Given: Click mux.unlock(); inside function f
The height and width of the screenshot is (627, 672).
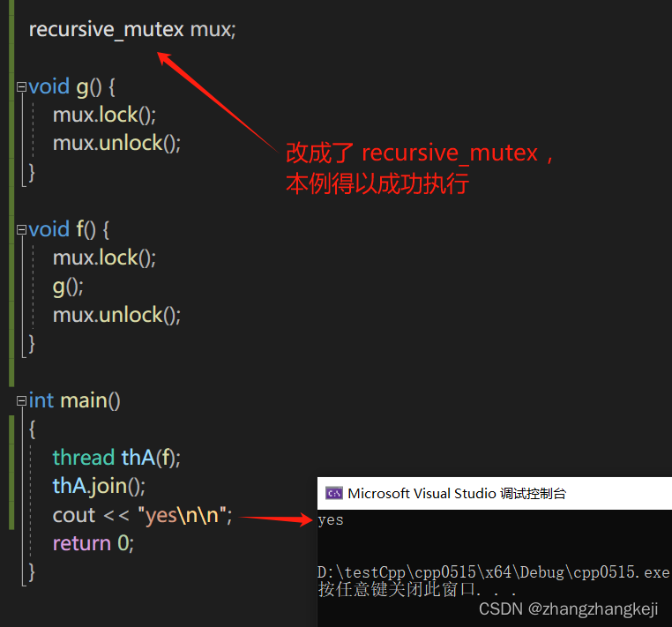Looking at the screenshot, I should [116, 315].
